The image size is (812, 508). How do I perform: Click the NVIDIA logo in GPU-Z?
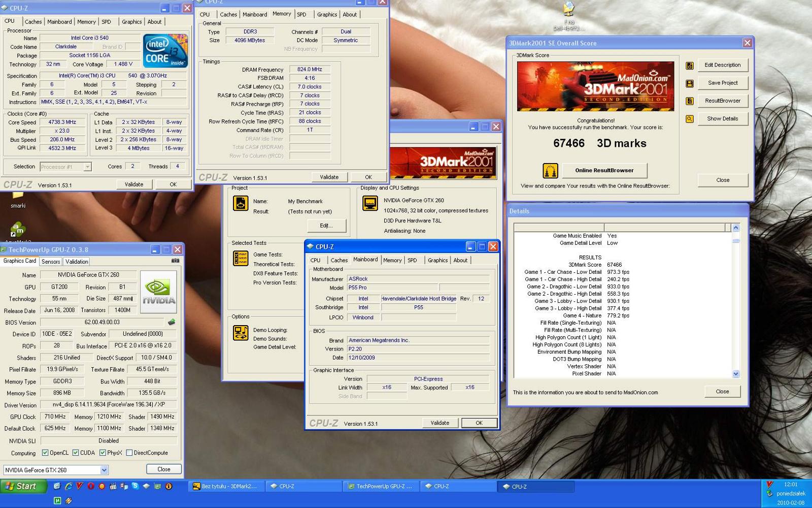[158, 291]
